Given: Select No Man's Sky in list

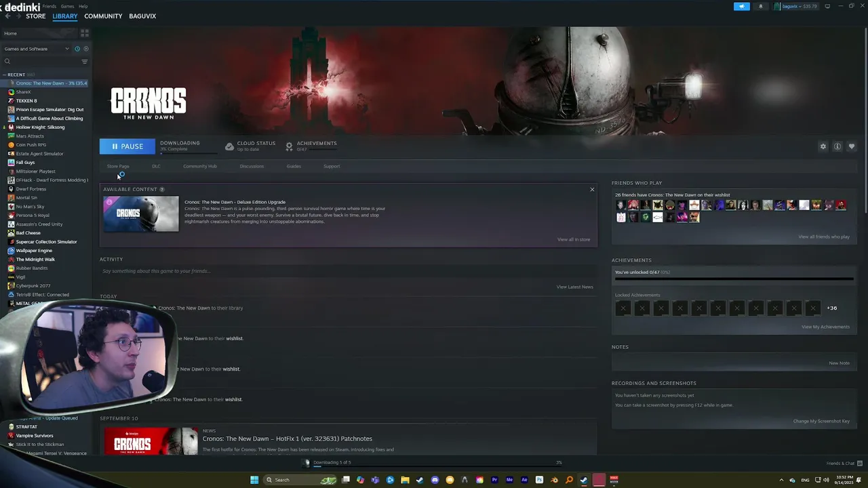Looking at the screenshot, I should [x=30, y=206].
